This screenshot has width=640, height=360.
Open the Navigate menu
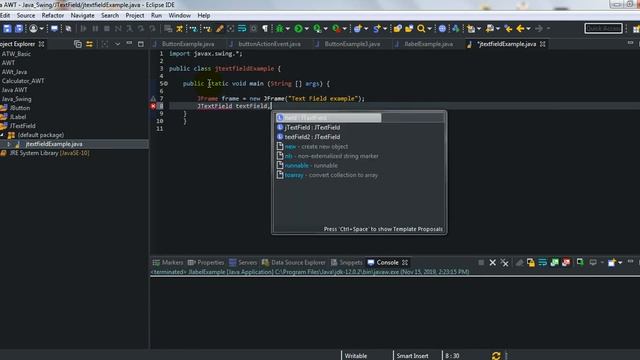82,16
